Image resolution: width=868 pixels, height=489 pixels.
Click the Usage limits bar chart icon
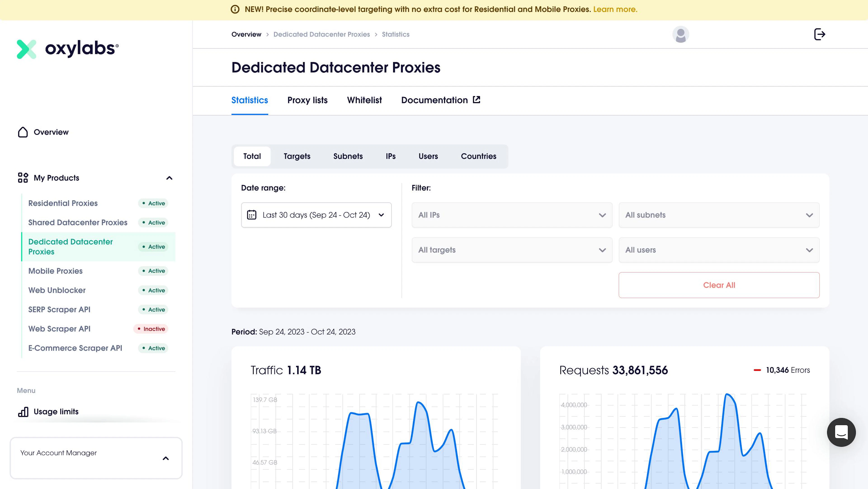[23, 412]
